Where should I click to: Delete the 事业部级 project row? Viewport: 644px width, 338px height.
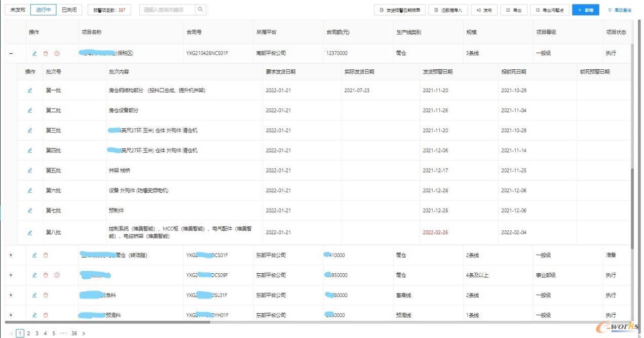46,275
